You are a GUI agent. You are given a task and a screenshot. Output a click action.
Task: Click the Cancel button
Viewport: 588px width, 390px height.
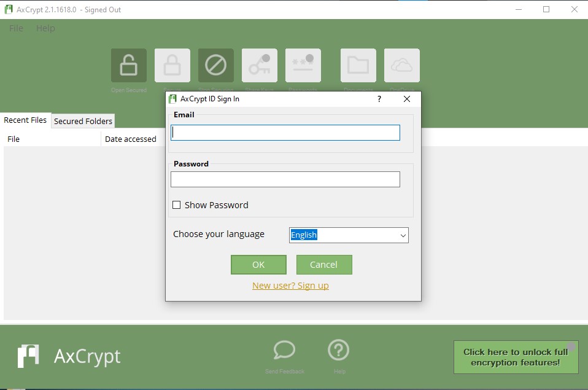[x=324, y=265]
